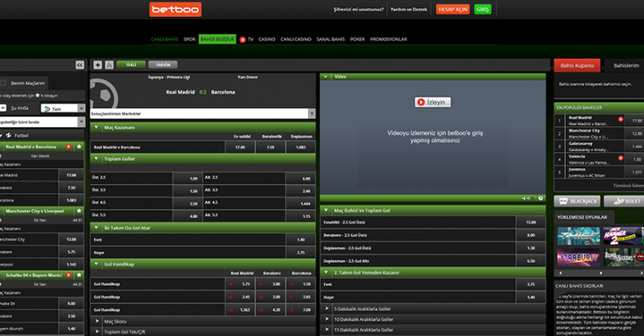
Task: Collapse the Maç Kazananı market
Action: point(97,127)
